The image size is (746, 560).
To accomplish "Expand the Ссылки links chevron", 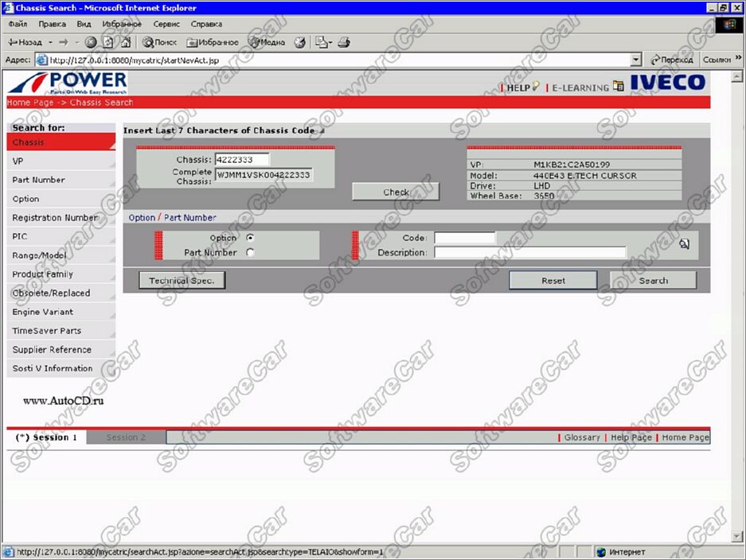I will (736, 60).
